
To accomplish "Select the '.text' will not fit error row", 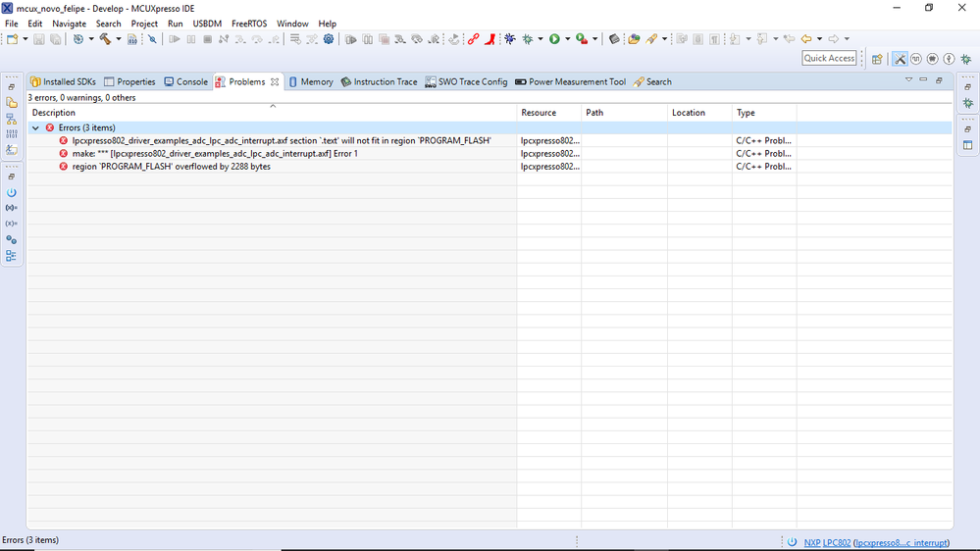I will point(490,140).
